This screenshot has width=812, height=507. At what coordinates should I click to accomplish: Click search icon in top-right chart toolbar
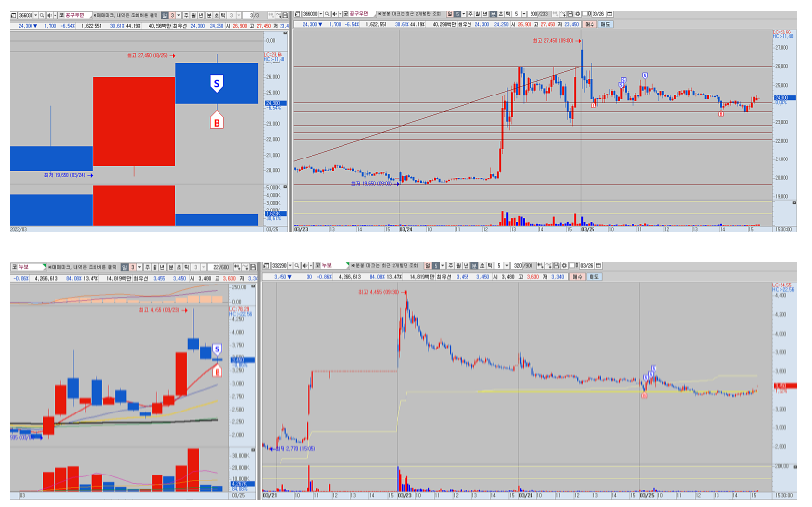coord(327,14)
